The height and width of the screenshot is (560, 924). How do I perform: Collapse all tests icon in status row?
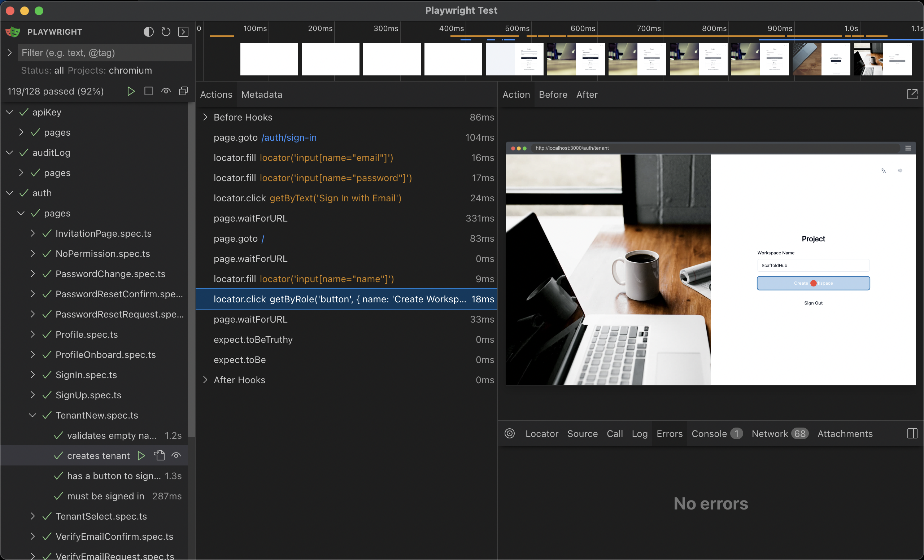point(183,91)
